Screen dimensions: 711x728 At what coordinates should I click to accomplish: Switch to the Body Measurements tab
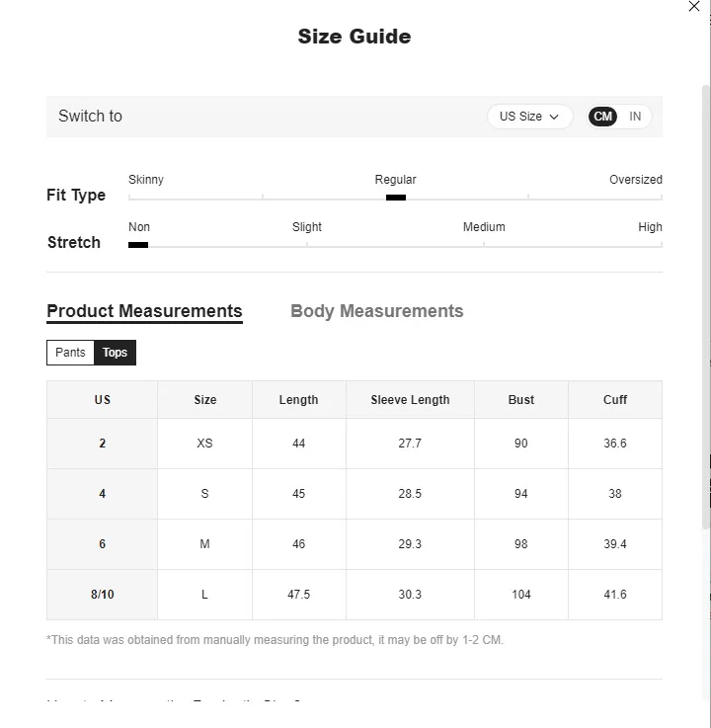pos(376,311)
